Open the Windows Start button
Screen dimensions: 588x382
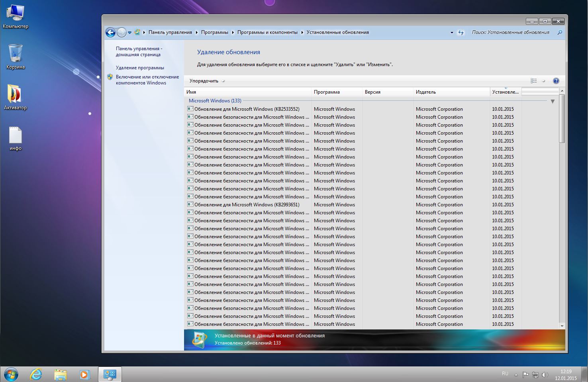coord(11,374)
